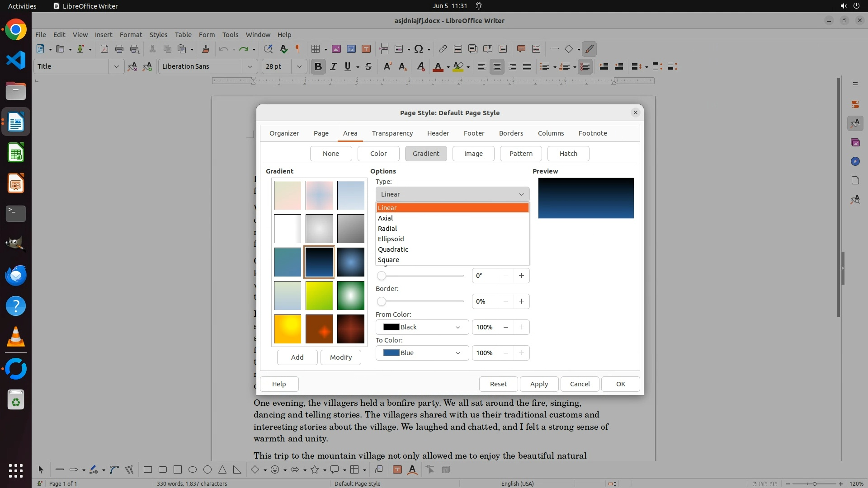Click the Insert Hyperlink icon
Screen dimensions: 868x488
click(443, 49)
